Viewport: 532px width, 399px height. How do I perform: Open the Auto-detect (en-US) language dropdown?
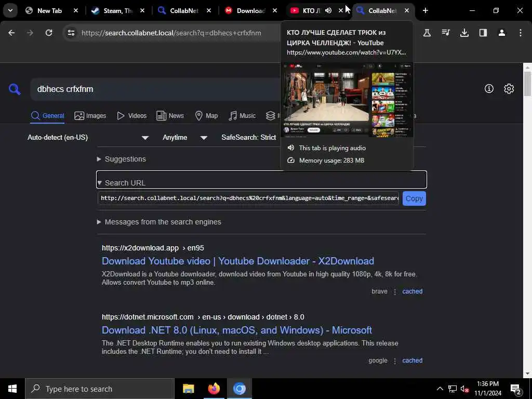point(88,137)
